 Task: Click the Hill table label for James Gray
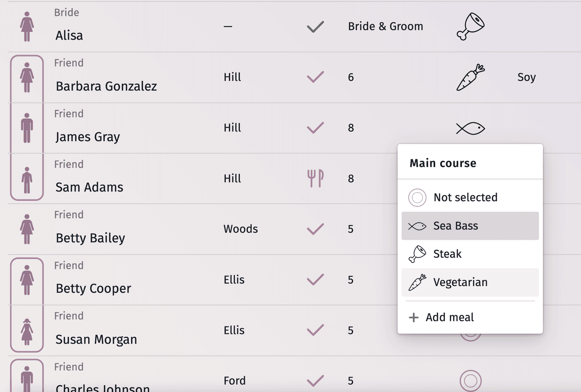tap(232, 128)
